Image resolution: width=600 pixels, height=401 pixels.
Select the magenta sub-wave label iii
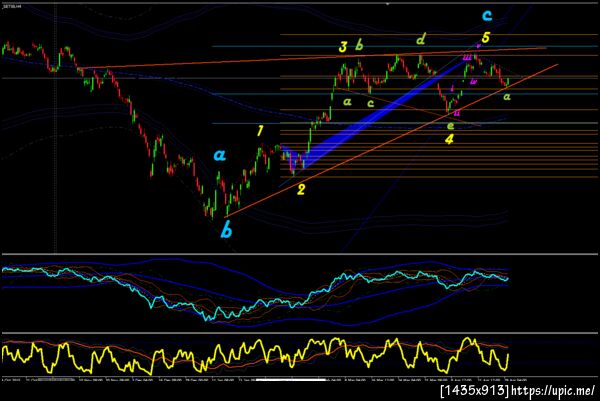[467, 58]
